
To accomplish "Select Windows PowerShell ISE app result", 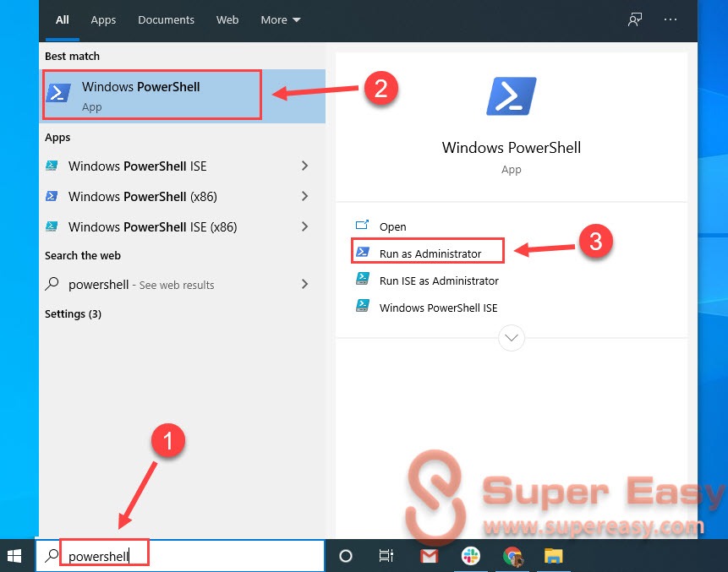I will pos(182,166).
